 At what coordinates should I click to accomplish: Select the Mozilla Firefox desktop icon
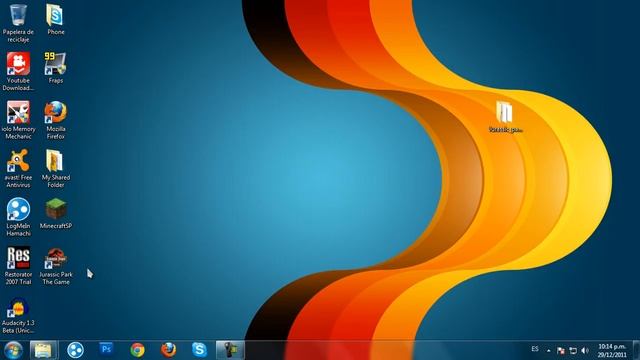[x=56, y=120]
